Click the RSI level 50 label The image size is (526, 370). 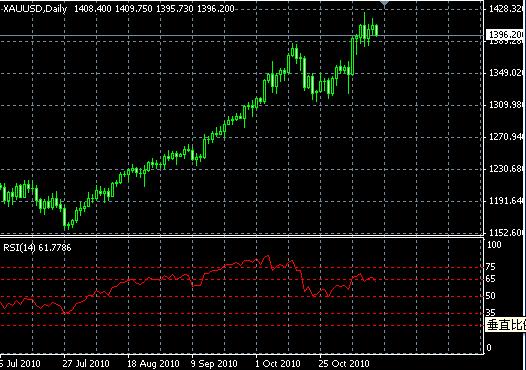click(x=490, y=296)
